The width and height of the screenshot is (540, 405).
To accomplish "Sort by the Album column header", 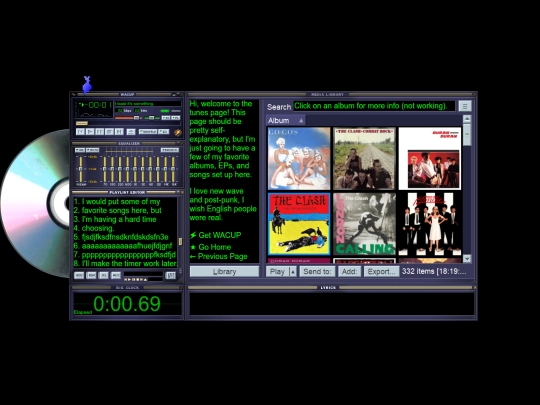I will coord(285,121).
